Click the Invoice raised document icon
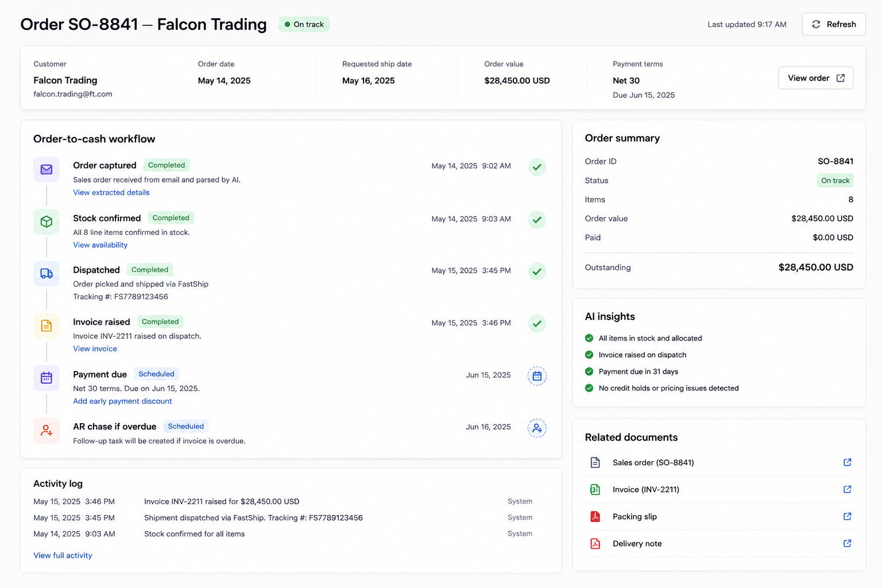The width and height of the screenshot is (882, 588). (47, 326)
